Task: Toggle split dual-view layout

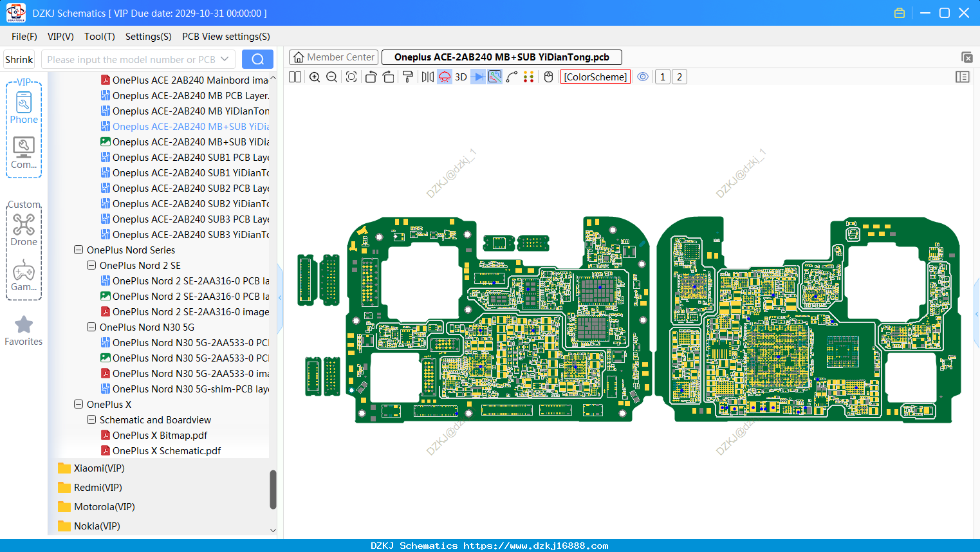Action: [x=295, y=77]
